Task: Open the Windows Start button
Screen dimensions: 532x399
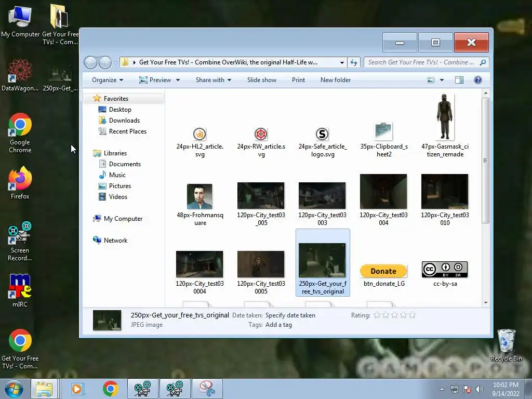Action: pos(14,389)
